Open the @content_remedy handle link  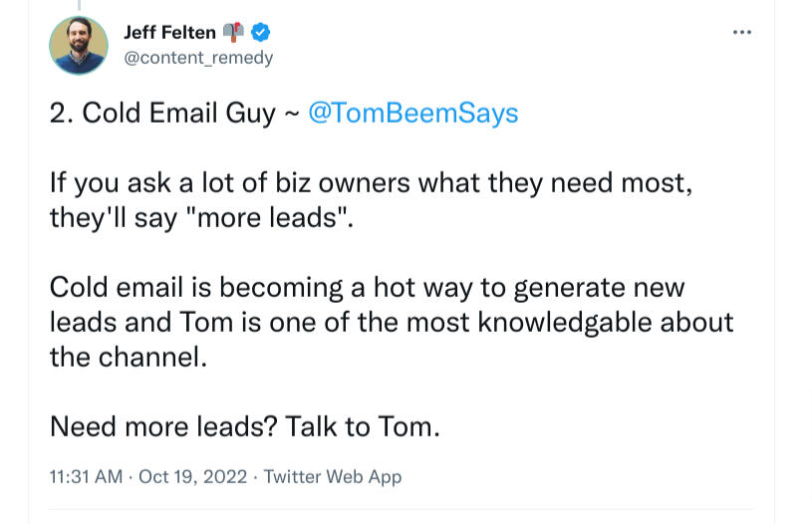tap(197, 58)
